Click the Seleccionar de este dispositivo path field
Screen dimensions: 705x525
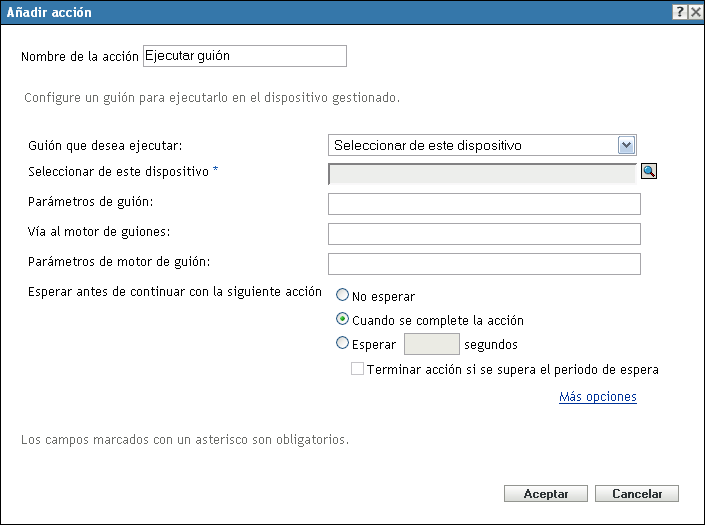[x=482, y=173]
